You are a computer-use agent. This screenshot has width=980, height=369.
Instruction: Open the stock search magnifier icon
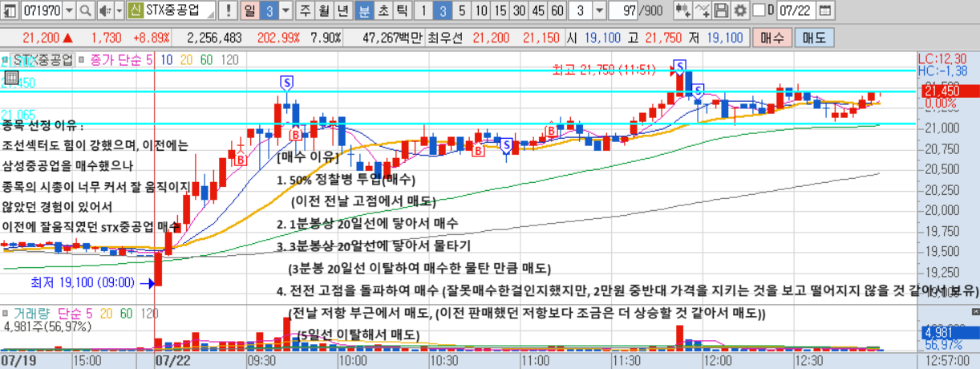(85, 11)
